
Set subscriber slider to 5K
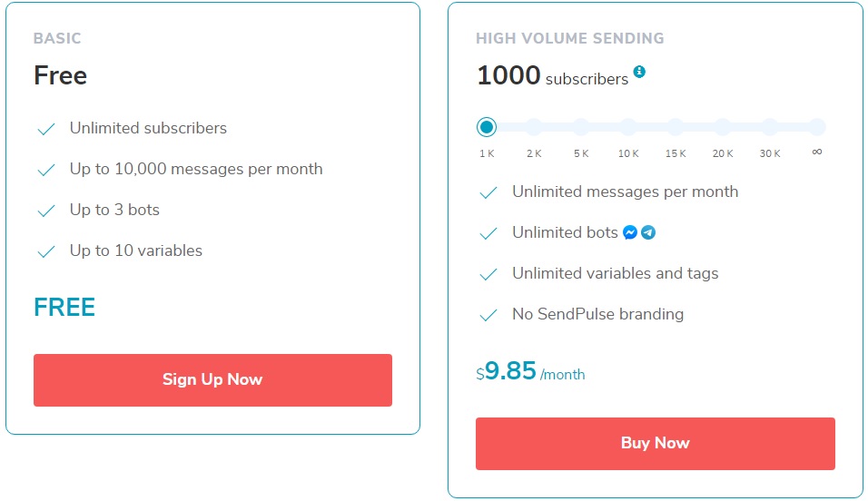[581, 127]
